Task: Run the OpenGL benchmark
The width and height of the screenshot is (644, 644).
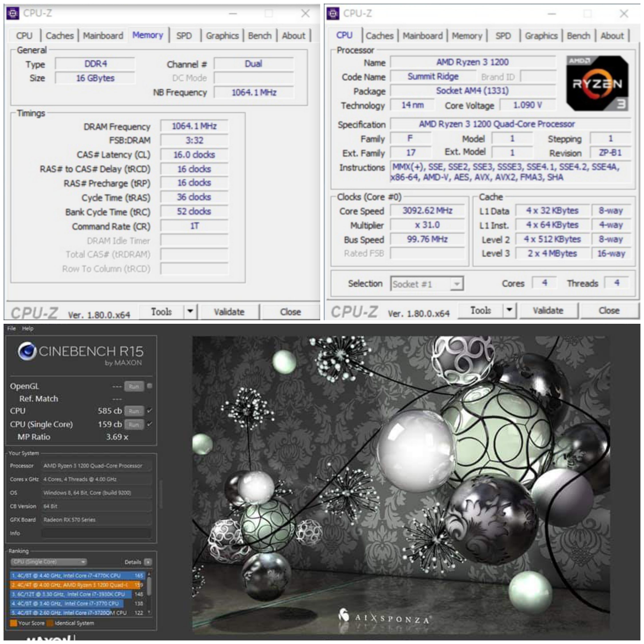Action: click(x=134, y=386)
